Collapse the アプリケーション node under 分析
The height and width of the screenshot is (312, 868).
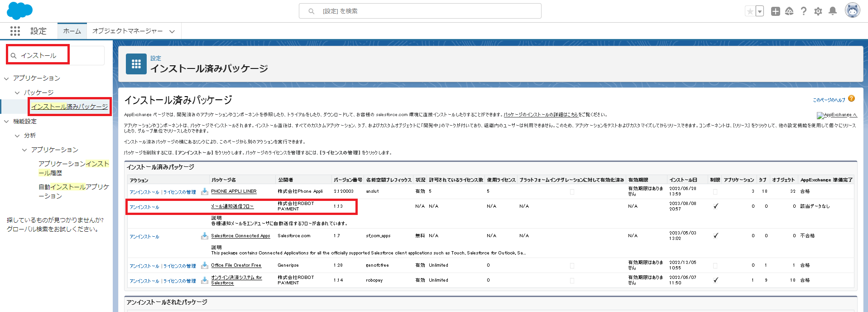[x=24, y=150]
